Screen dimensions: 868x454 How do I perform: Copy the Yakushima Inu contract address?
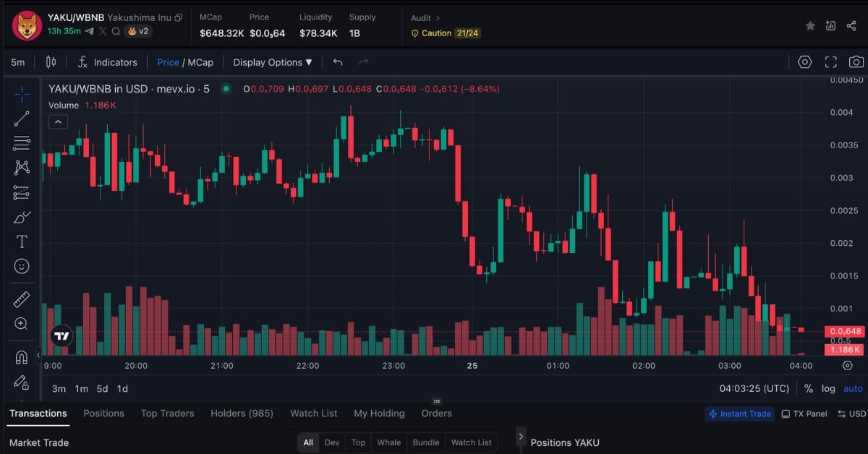(179, 17)
